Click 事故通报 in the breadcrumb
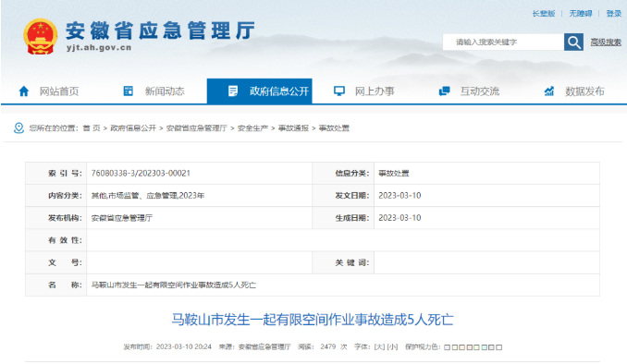This screenshot has width=627, height=364. (293, 127)
